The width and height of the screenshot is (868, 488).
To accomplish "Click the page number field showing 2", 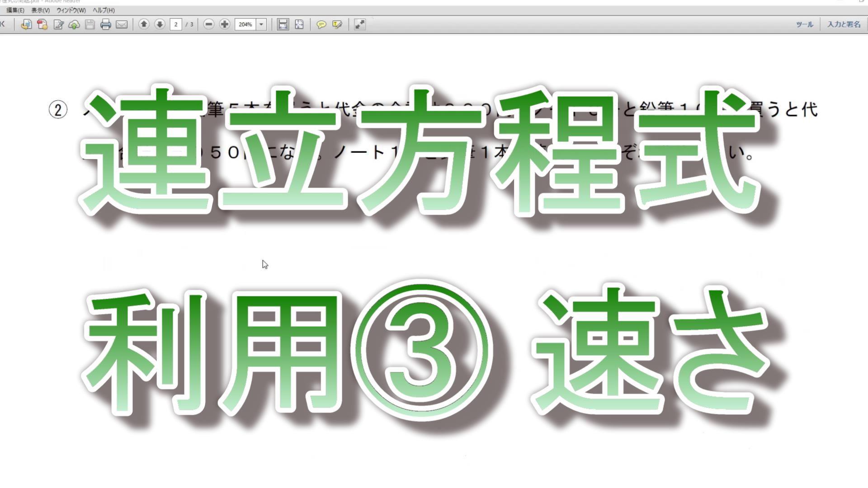I will point(176,24).
